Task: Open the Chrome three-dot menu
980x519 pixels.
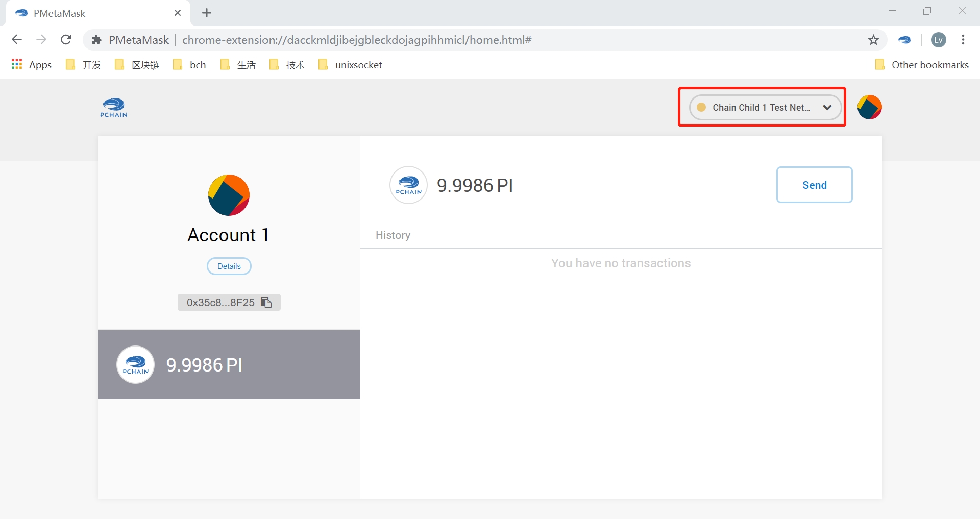Action: 963,40
